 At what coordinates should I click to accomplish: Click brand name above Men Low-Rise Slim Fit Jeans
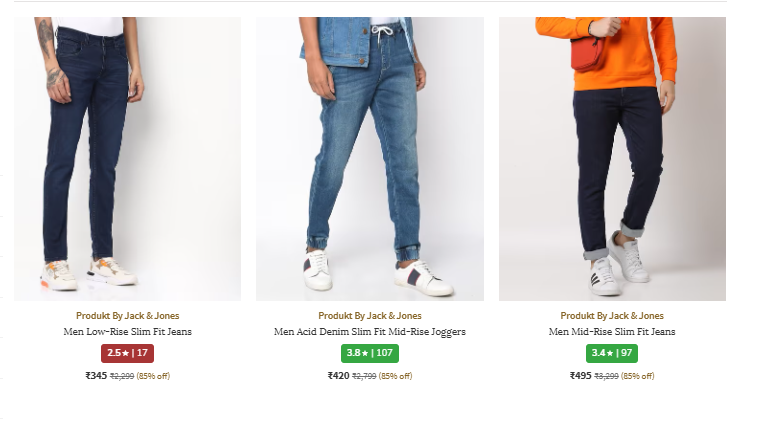pyautogui.click(x=127, y=316)
